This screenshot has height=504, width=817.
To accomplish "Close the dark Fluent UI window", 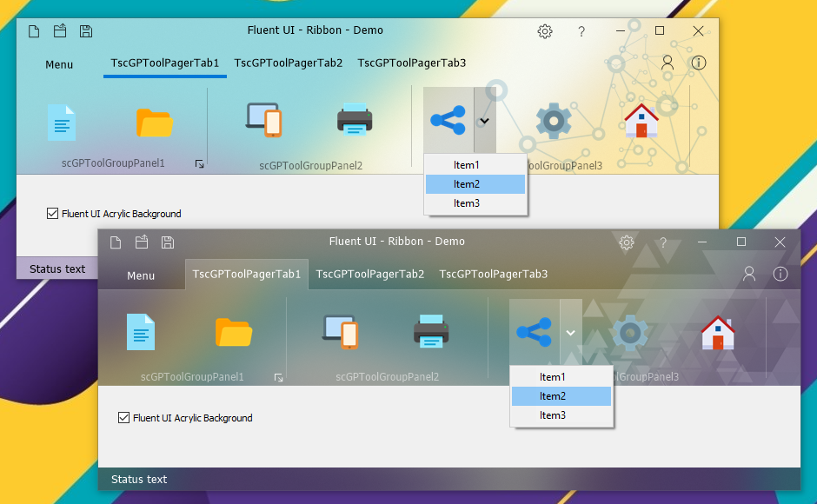I will pos(780,242).
